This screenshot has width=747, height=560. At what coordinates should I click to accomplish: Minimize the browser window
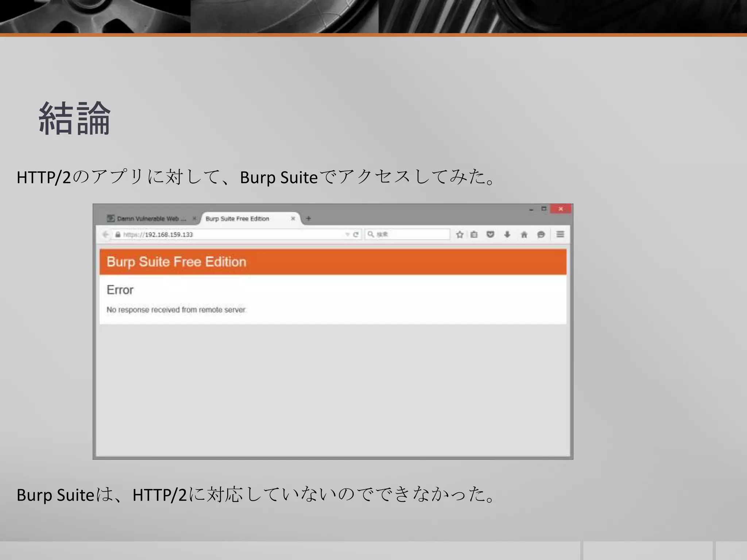coord(531,209)
